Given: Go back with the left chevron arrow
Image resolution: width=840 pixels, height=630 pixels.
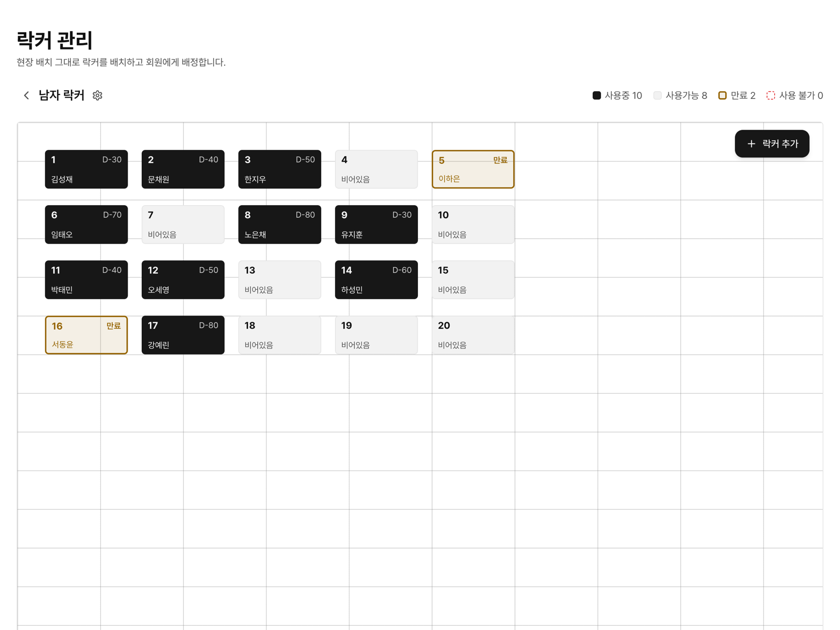Looking at the screenshot, I should [x=26, y=96].
